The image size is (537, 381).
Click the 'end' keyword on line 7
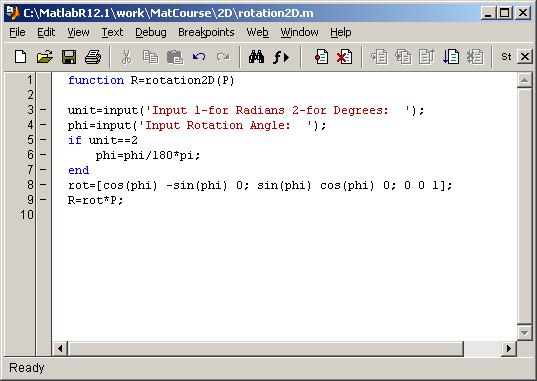[x=78, y=170]
